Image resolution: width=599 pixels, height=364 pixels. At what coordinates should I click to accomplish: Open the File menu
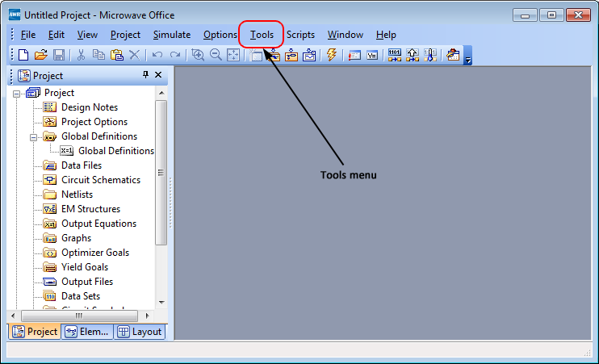(x=28, y=35)
